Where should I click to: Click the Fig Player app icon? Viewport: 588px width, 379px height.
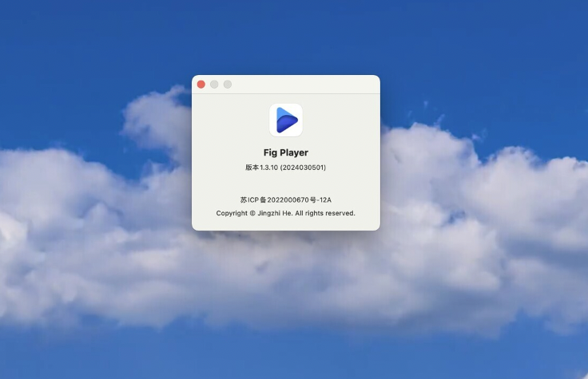[x=286, y=120]
